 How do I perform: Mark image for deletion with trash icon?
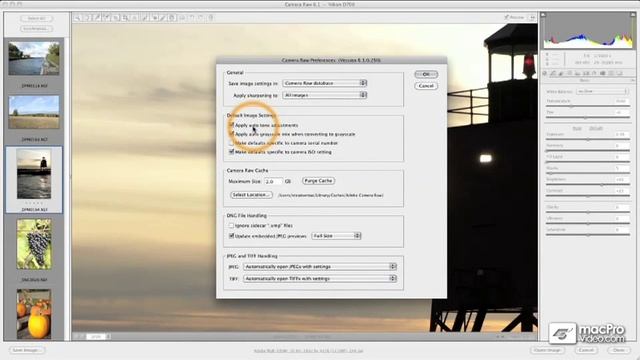click(x=211, y=18)
